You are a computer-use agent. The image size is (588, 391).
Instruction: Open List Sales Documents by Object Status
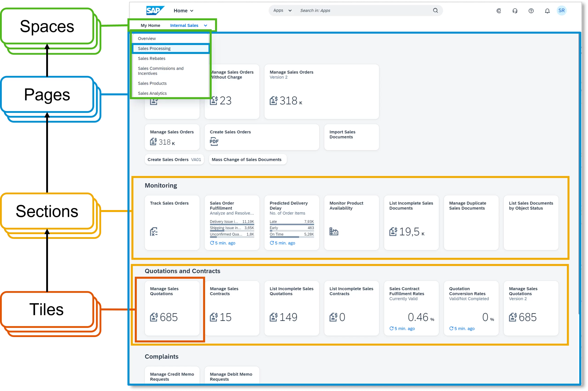[531, 223]
